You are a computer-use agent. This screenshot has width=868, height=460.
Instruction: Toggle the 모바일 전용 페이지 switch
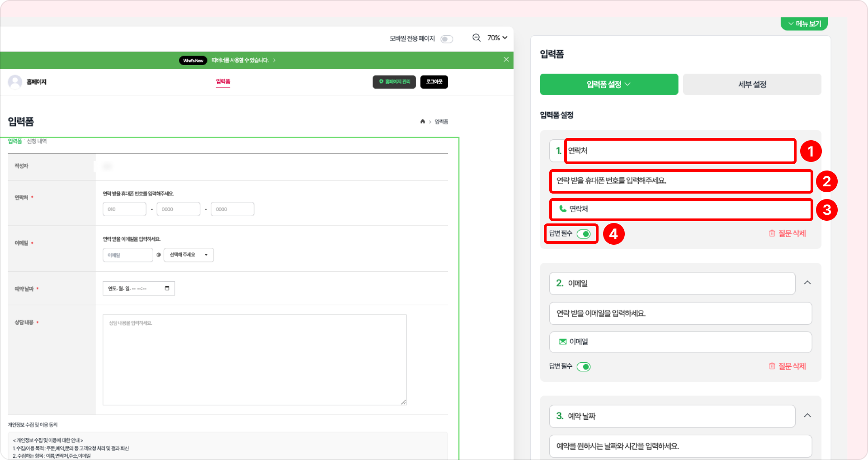point(447,39)
